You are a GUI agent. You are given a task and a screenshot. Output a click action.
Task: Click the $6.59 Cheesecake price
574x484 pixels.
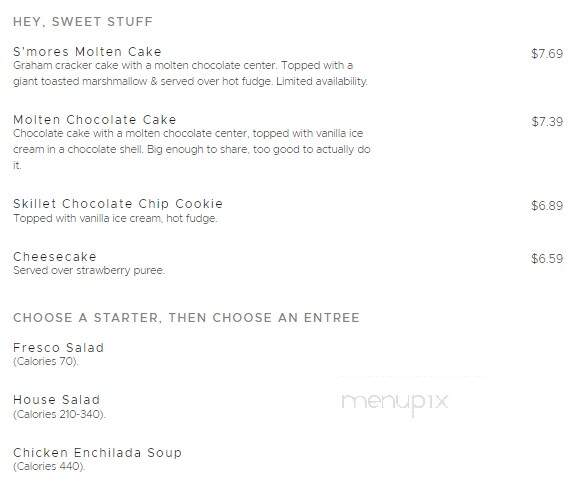pos(547,259)
